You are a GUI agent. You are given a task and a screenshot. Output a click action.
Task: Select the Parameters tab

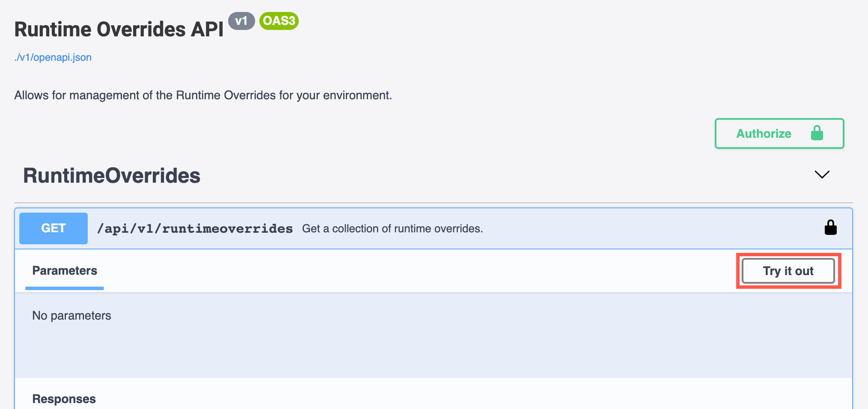point(65,270)
